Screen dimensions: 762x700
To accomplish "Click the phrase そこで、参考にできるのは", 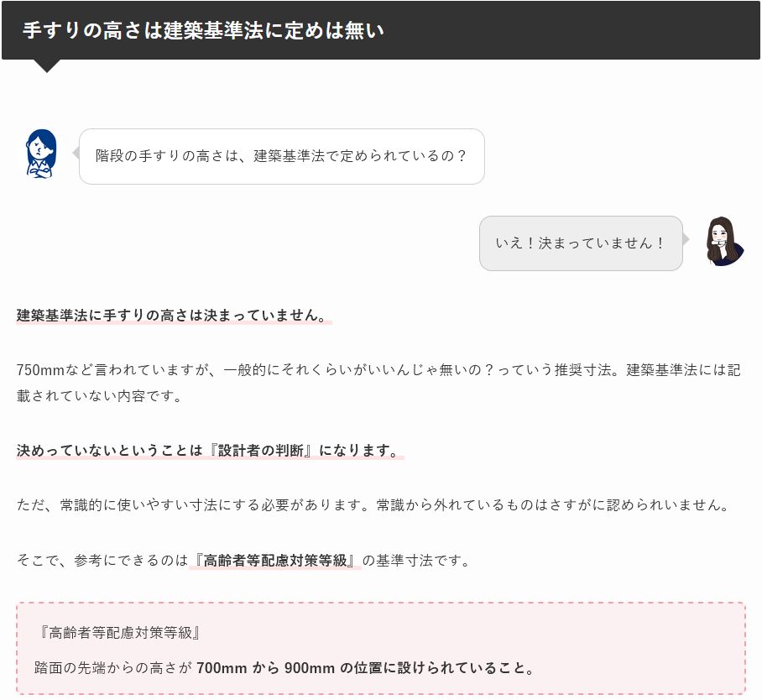I will (x=102, y=560).
